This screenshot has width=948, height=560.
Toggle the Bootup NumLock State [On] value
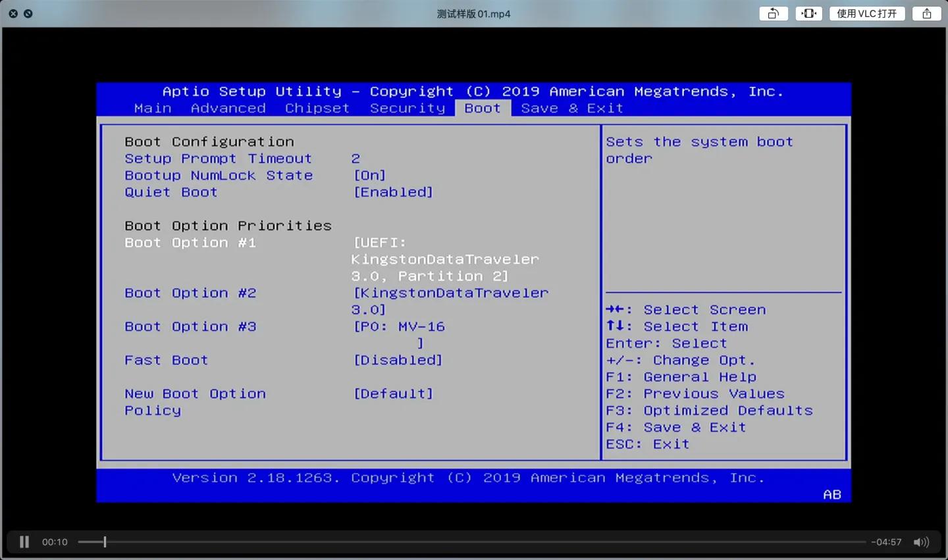pyautogui.click(x=369, y=176)
